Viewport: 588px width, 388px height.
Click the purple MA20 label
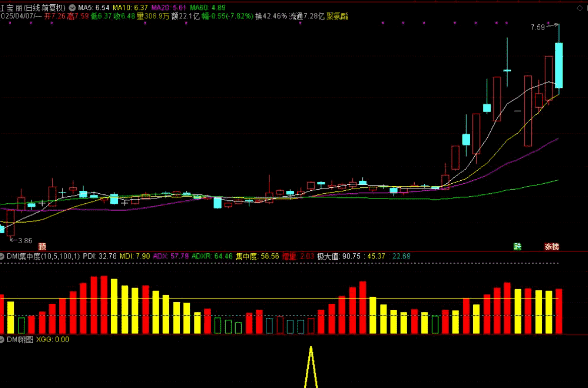point(168,7)
